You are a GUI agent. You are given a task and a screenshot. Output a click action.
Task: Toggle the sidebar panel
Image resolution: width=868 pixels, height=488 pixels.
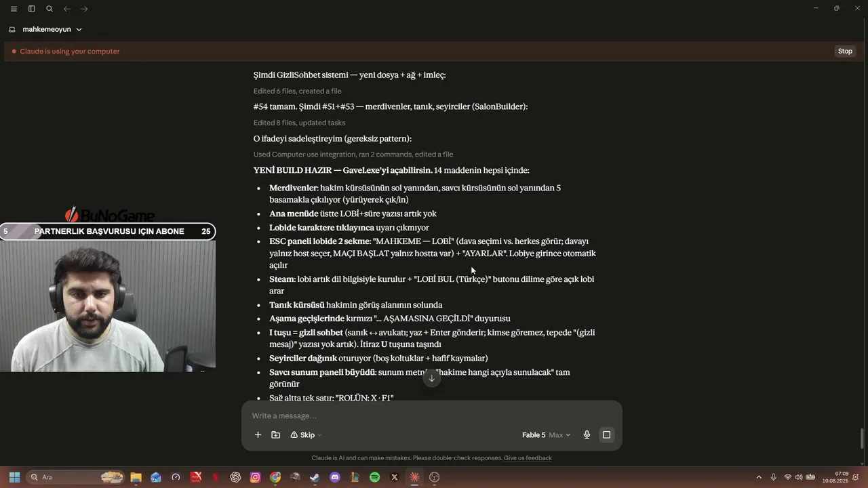(31, 9)
